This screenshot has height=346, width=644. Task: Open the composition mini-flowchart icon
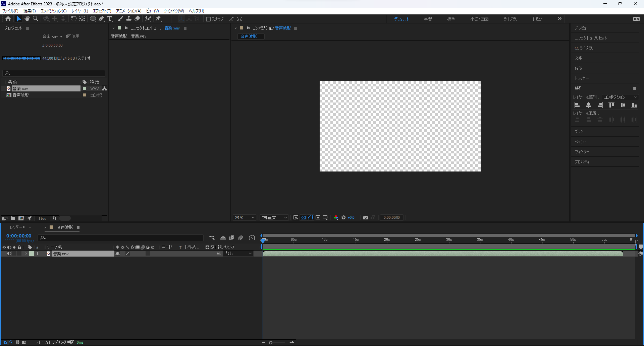212,238
